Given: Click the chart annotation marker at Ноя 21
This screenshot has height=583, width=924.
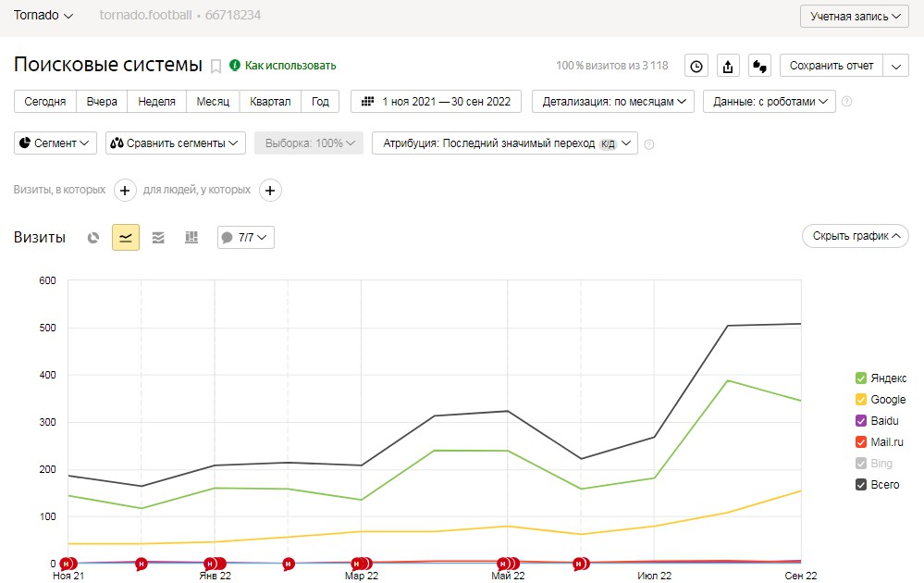Looking at the screenshot, I should coord(68,564).
